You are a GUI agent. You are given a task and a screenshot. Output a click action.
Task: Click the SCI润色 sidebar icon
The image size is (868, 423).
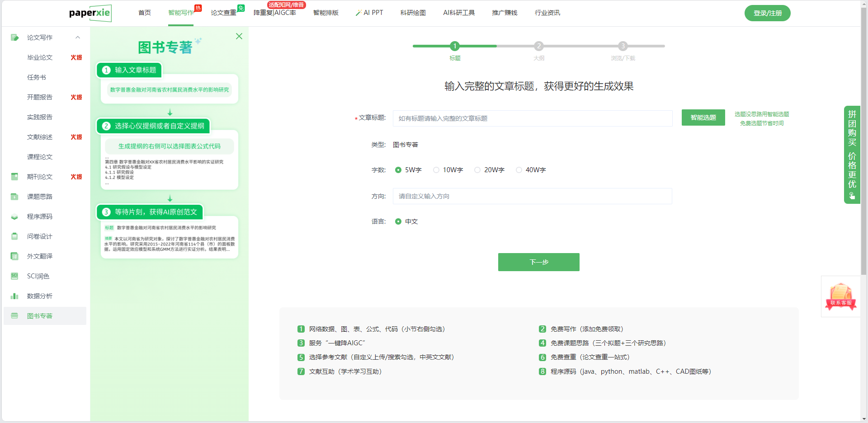click(14, 276)
